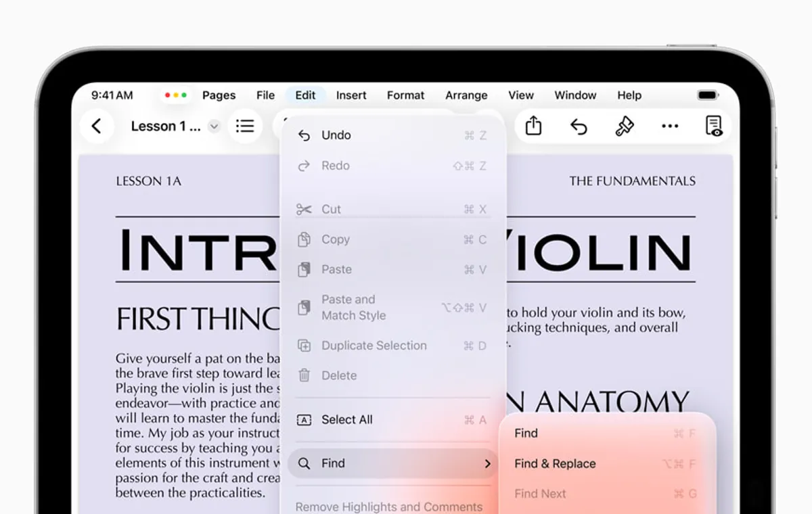Open the Insert menu
The width and height of the screenshot is (812, 514).
(351, 95)
